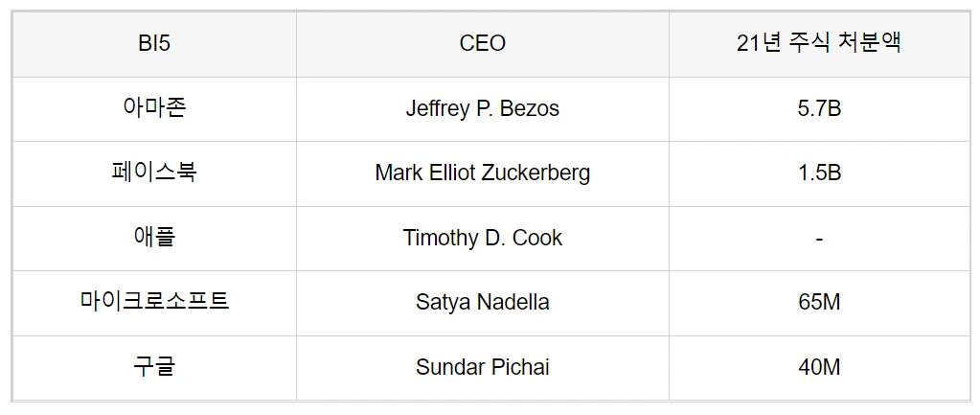Viewport: 980px width, 415px height.
Task: Select the 애플 cell
Action: point(154,238)
